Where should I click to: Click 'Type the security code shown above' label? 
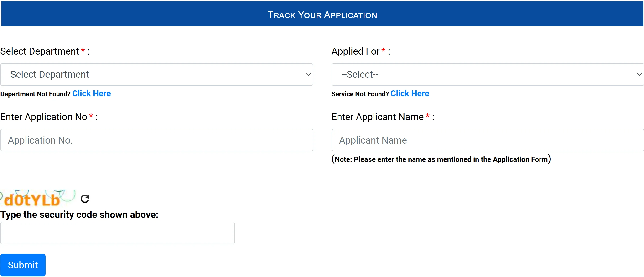[x=79, y=215]
